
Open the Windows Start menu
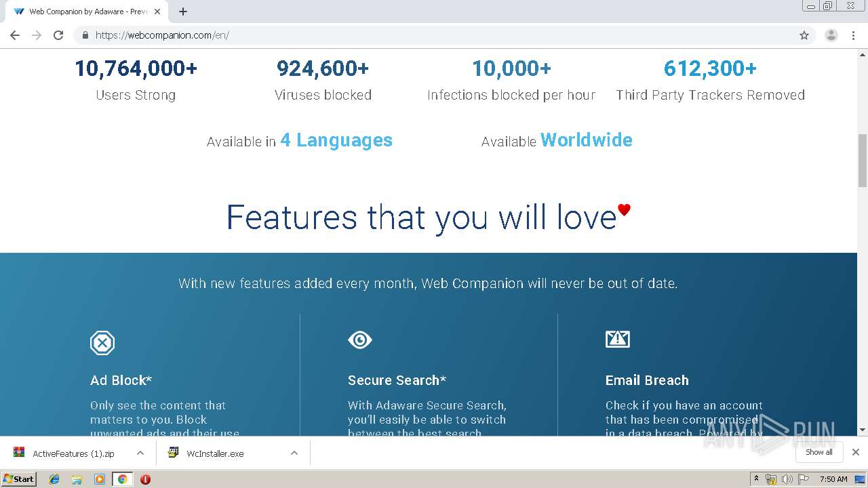(x=19, y=479)
